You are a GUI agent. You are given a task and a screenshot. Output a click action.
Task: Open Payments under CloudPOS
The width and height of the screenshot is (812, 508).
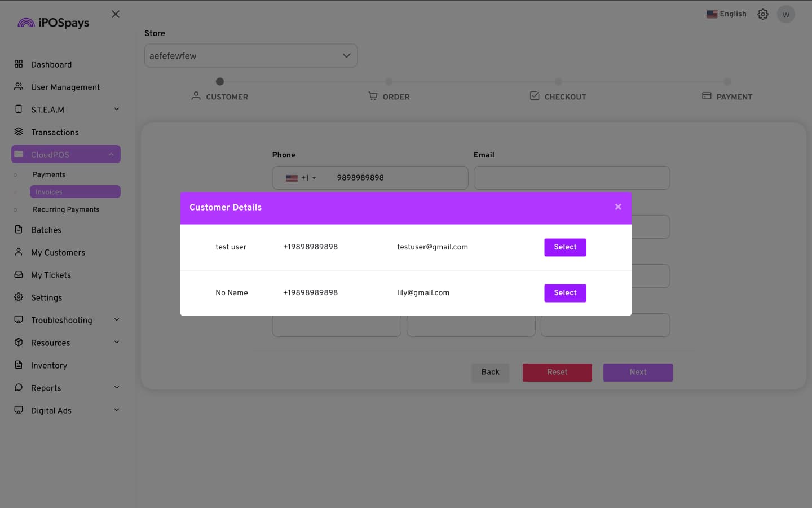(x=49, y=174)
